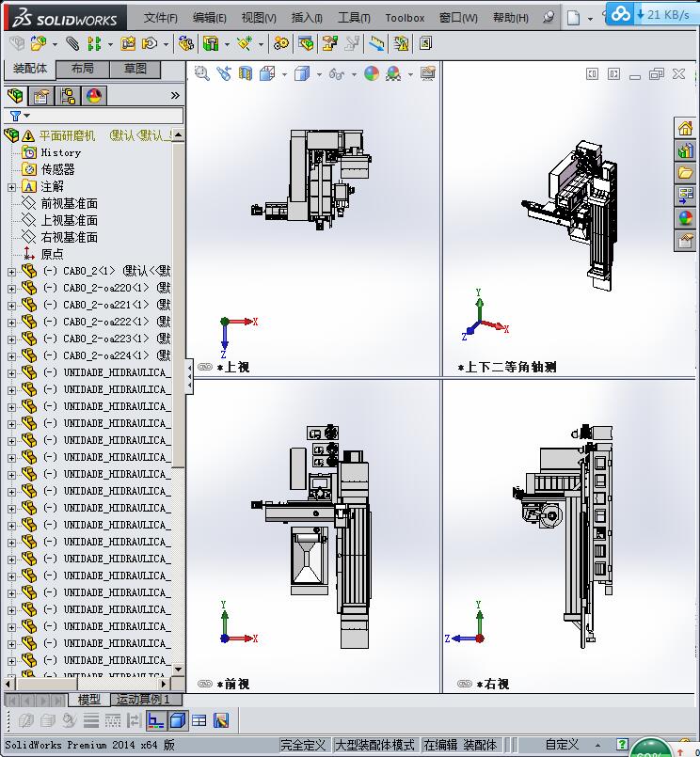This screenshot has height=757, width=700.
Task: Switch to the 布局 tab
Action: coord(83,69)
